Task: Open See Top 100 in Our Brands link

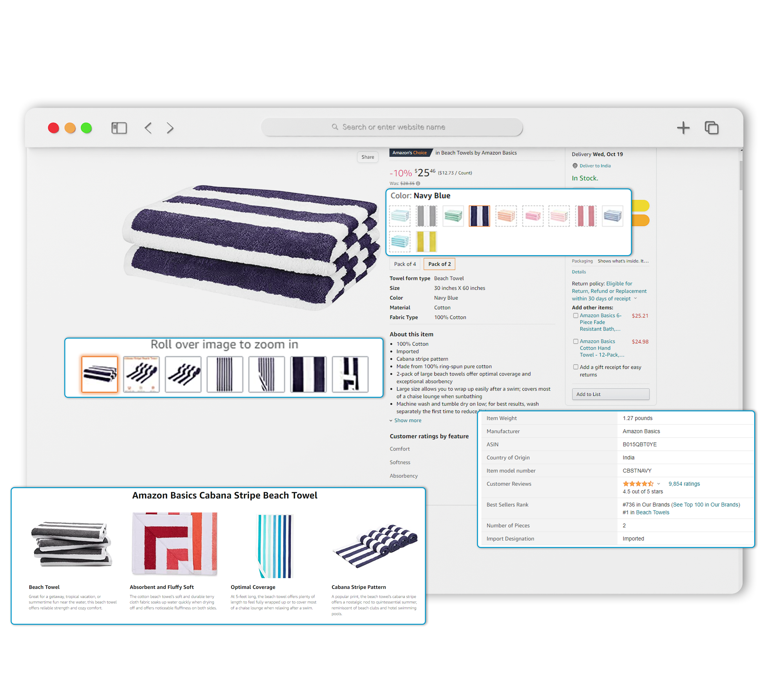Action: coord(705,505)
